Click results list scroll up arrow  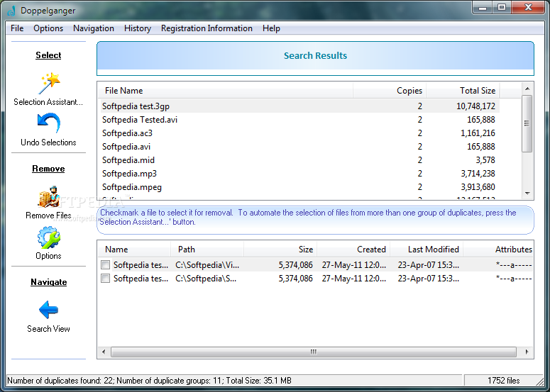pyautogui.click(x=527, y=89)
